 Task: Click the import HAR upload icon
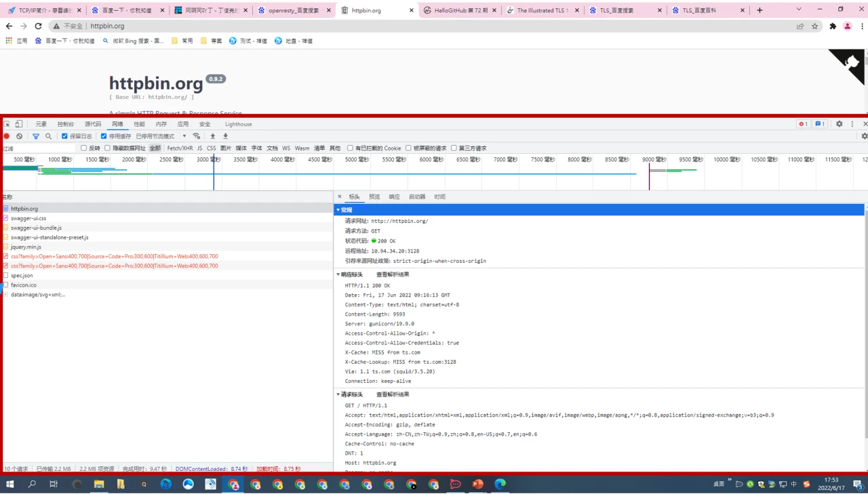[212, 136]
